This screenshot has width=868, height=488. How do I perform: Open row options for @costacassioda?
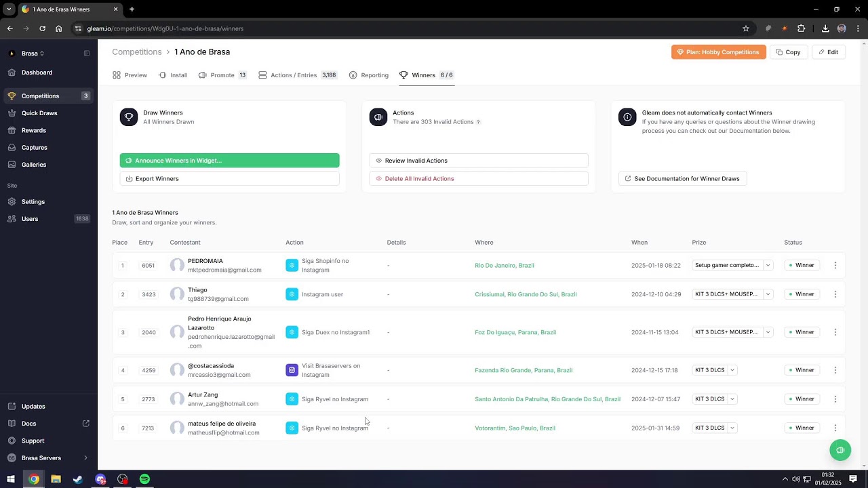pos(835,370)
